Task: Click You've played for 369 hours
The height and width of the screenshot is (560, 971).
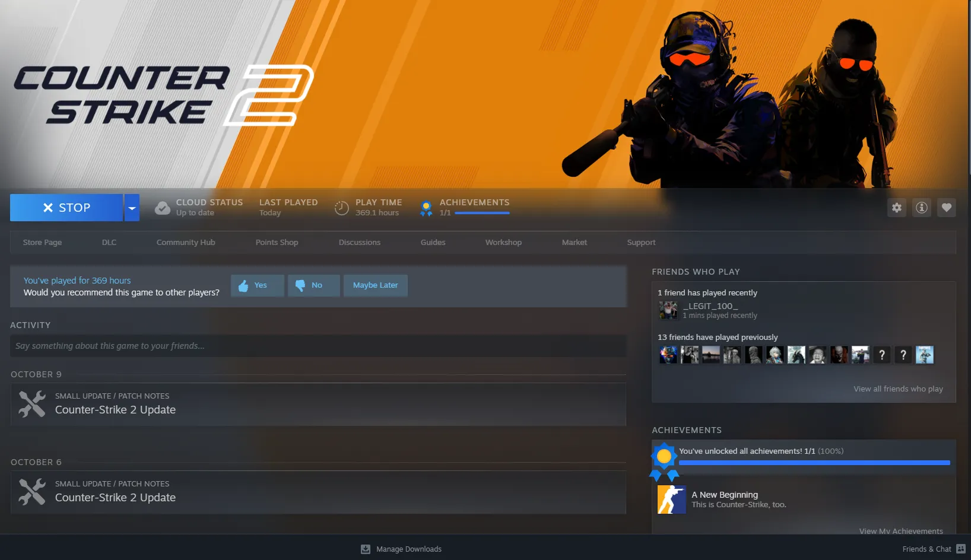Action: click(77, 281)
